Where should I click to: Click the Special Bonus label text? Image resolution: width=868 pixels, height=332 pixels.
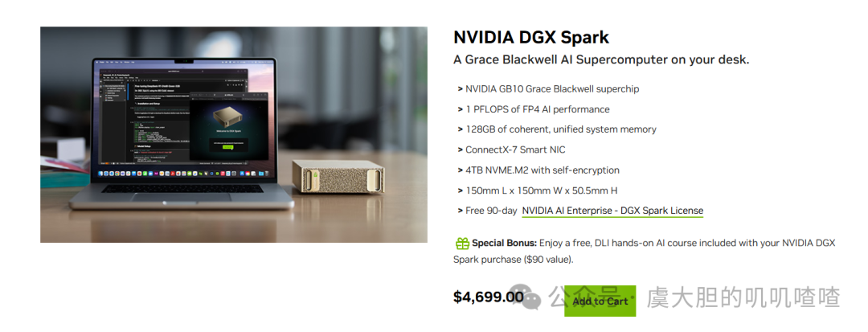[504, 243]
